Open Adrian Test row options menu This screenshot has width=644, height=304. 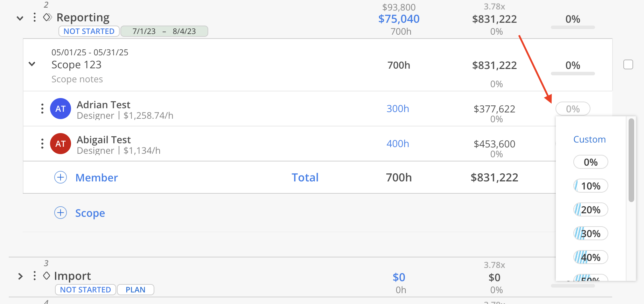tap(42, 109)
